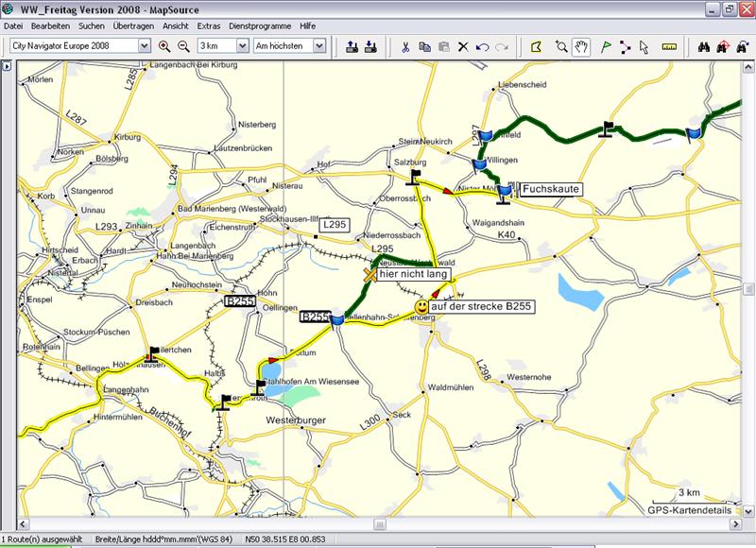Select the Distance/Bearing ruler tool
The image size is (756, 548).
pyautogui.click(x=669, y=46)
